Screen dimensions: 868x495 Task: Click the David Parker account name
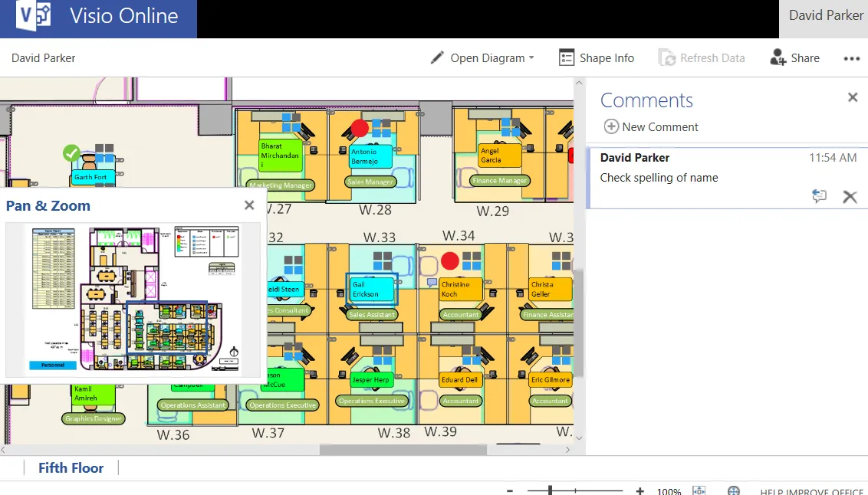pos(825,15)
